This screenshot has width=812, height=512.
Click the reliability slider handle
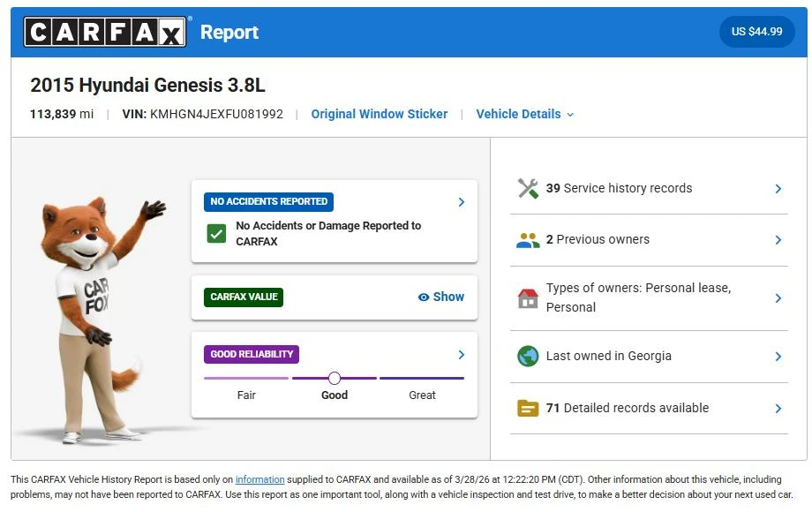[335, 378]
